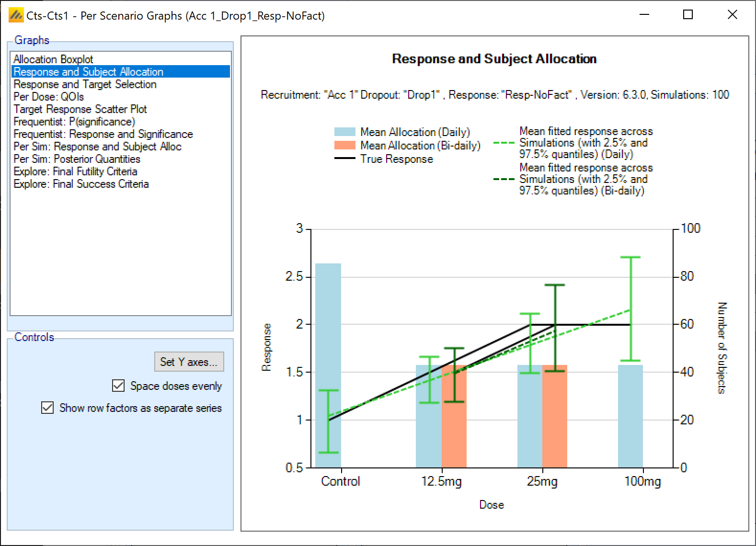Close the Per Scenario Graphs window
This screenshot has width=756, height=546.
click(732, 15)
